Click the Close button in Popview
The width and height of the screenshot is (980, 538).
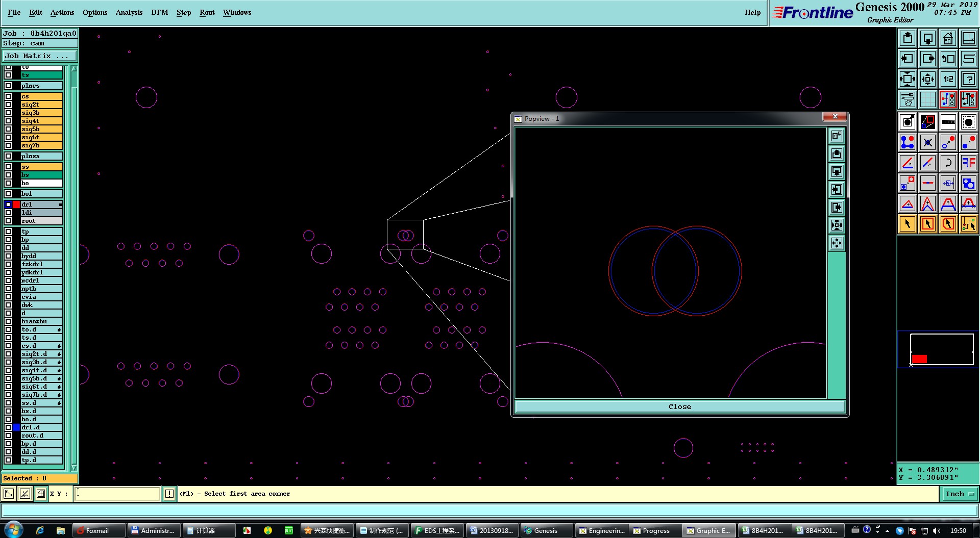680,406
